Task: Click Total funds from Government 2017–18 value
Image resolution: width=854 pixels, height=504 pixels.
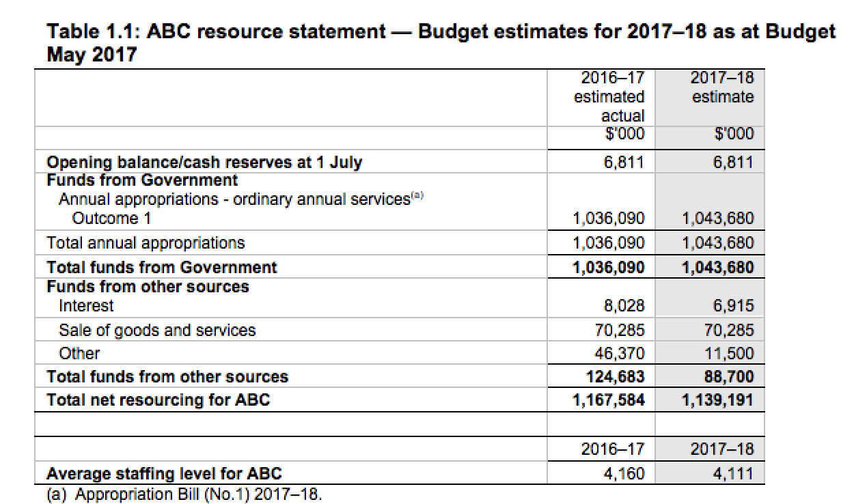Action: click(718, 267)
